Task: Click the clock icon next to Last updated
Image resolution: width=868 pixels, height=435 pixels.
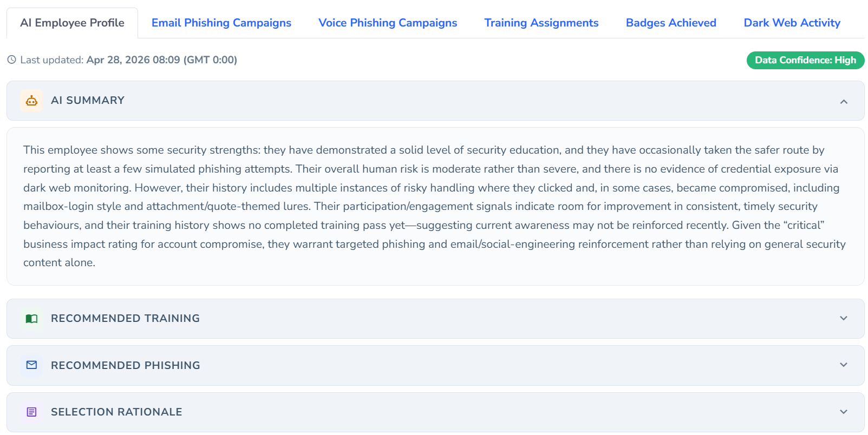Action: 11,60
